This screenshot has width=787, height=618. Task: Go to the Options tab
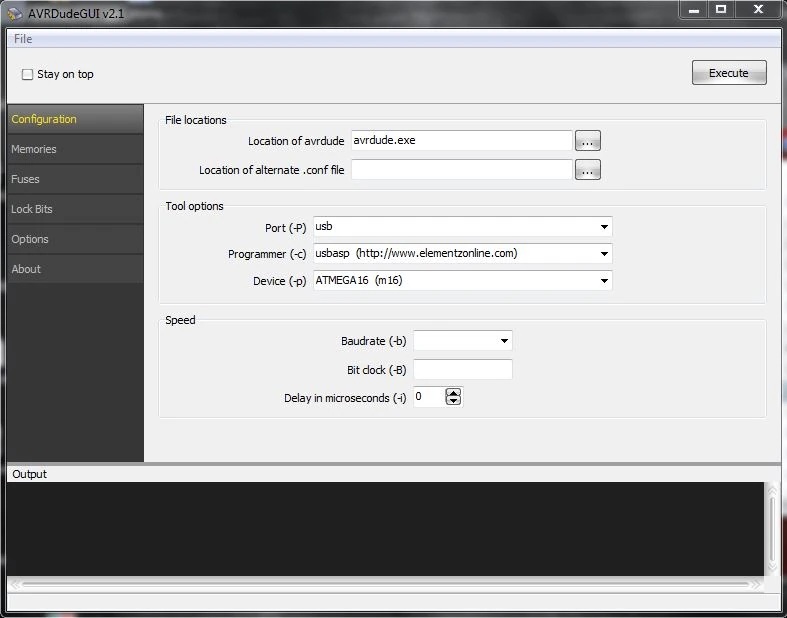75,239
